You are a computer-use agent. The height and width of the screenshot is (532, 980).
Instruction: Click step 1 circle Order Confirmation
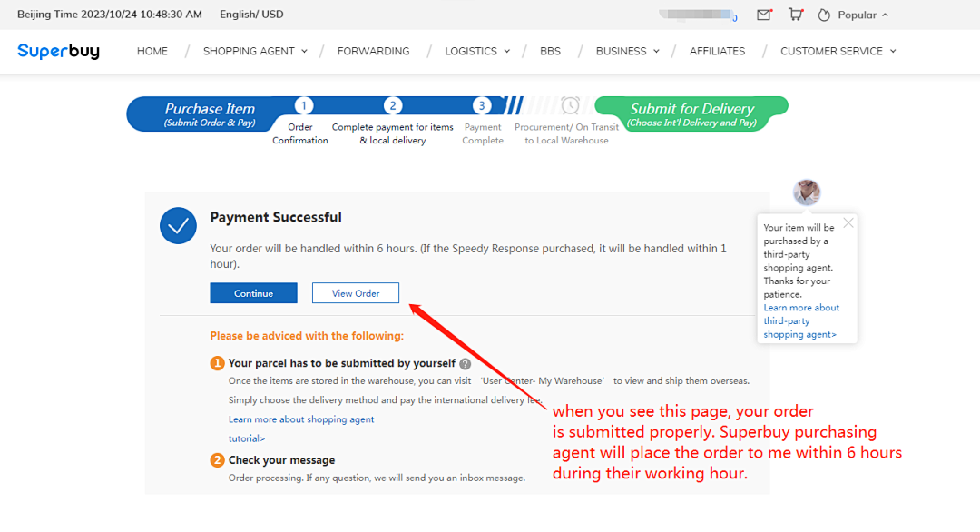coord(304,105)
